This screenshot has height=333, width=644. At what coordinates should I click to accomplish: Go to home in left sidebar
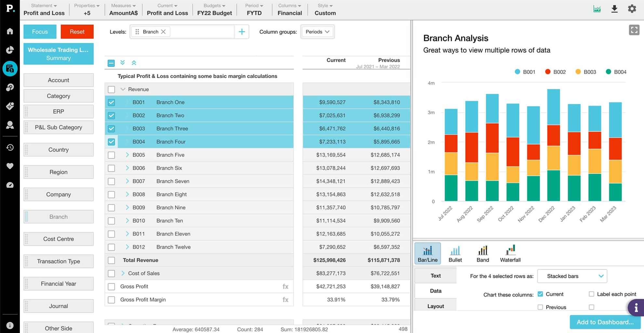tap(10, 31)
